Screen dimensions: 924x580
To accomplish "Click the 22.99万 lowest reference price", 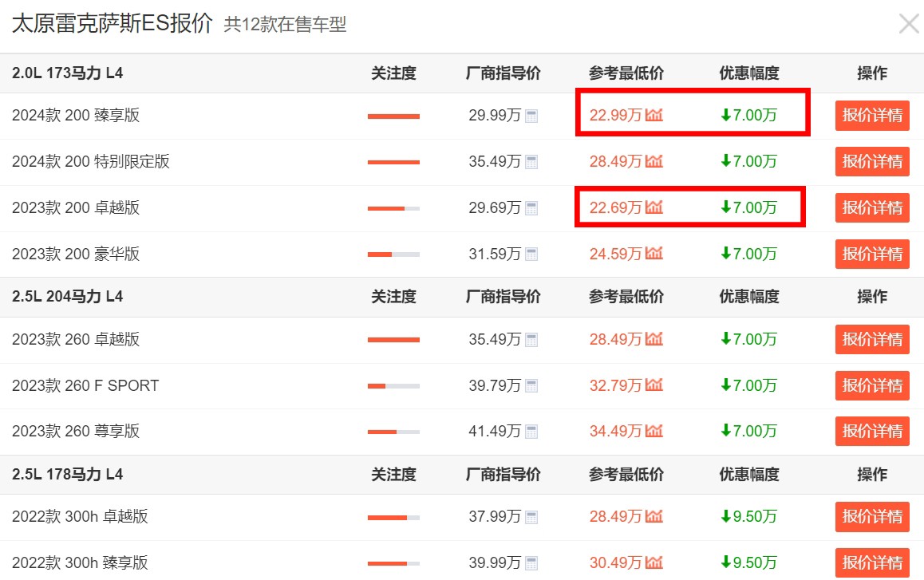I will tap(615, 115).
